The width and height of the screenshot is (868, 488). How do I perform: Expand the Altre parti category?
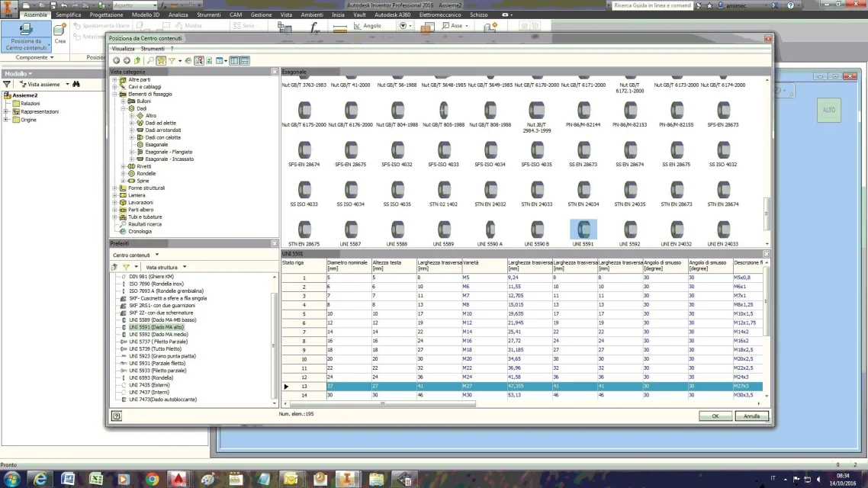115,79
